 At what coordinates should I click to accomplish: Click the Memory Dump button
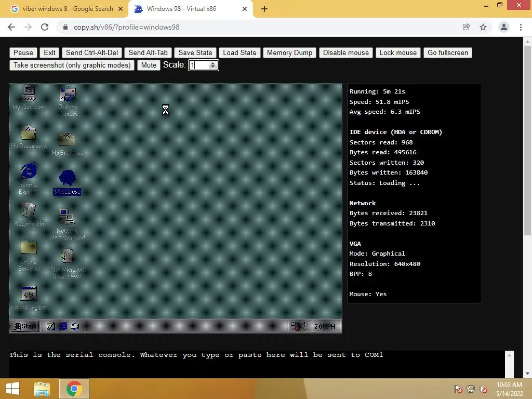point(289,52)
